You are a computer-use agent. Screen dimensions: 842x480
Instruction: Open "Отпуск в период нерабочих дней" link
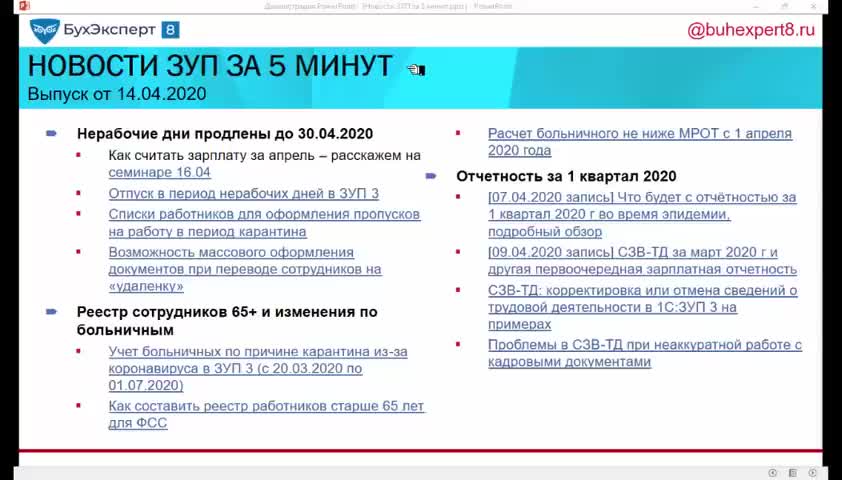point(243,194)
